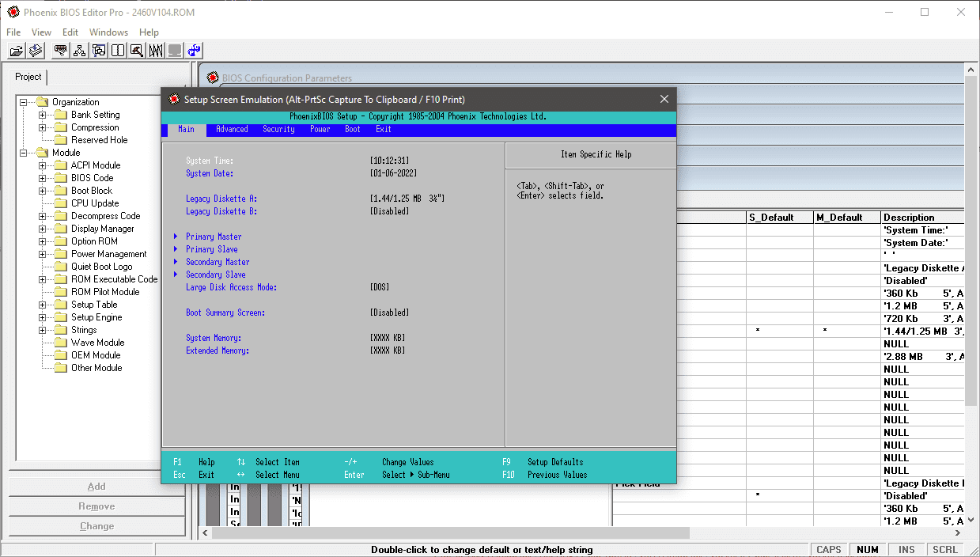
Task: Close the Setup Screen Emulation window
Action: (664, 99)
